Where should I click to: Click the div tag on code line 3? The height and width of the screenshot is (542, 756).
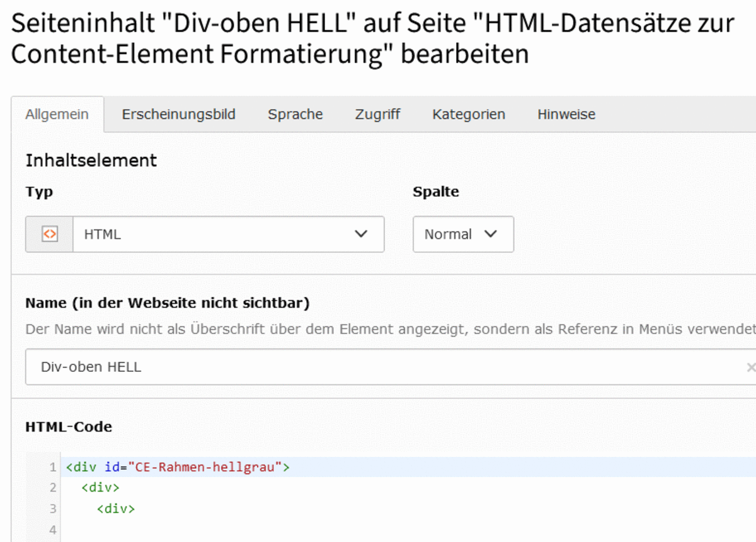(x=115, y=508)
